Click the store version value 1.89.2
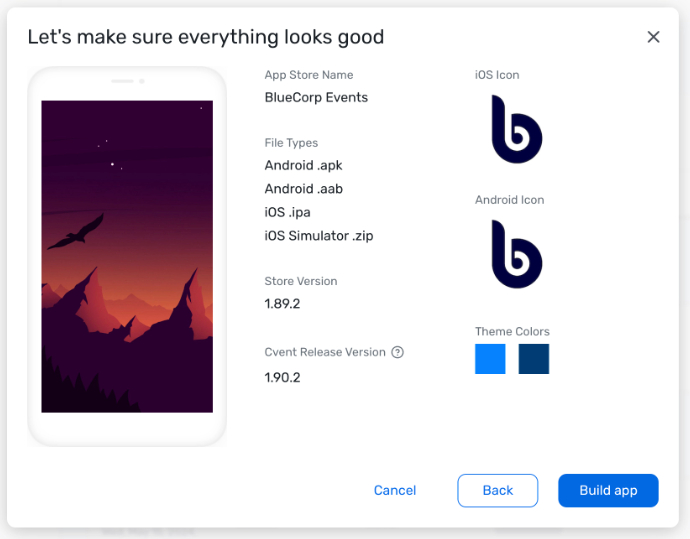The image size is (690, 539). tap(282, 304)
